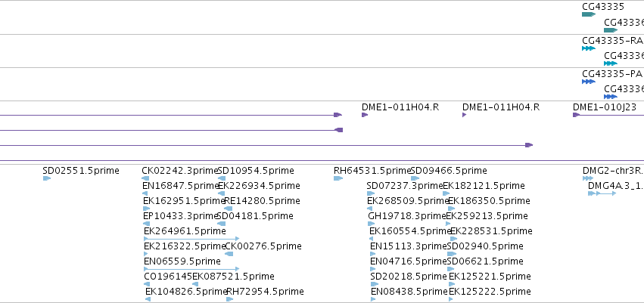Select the SD04181.5prime EST arrow

point(222,224)
